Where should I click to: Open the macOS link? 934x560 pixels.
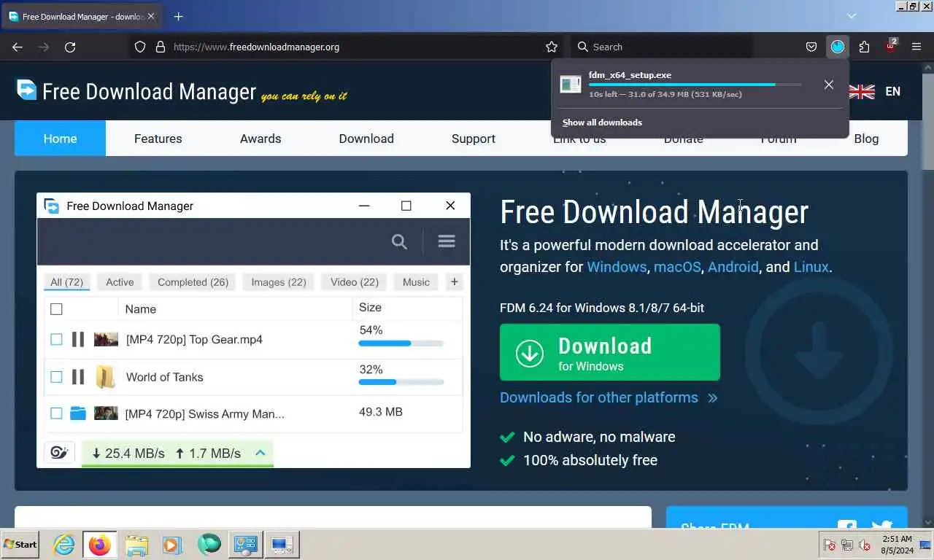tap(677, 267)
